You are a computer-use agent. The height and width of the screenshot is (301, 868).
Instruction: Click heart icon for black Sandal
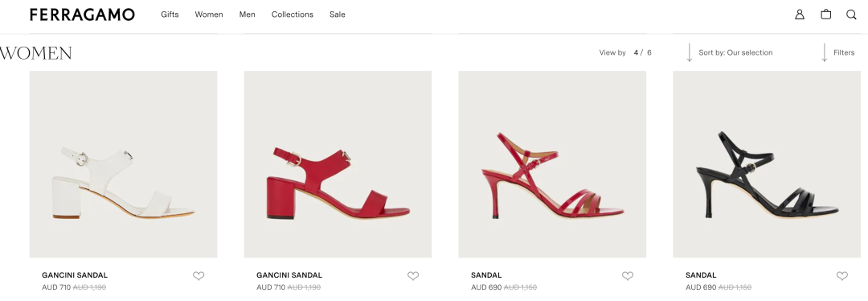click(842, 275)
